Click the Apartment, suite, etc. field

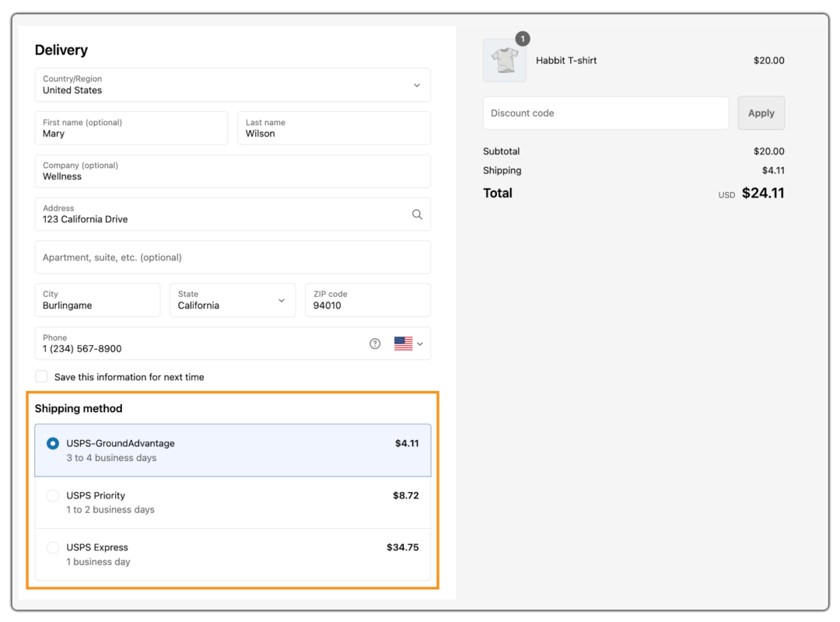click(233, 257)
